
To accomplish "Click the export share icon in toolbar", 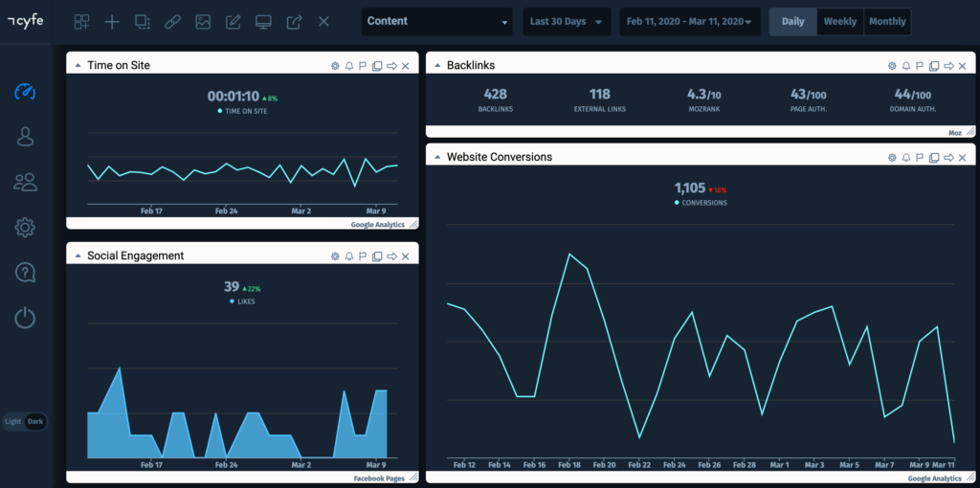I will pos(294,22).
